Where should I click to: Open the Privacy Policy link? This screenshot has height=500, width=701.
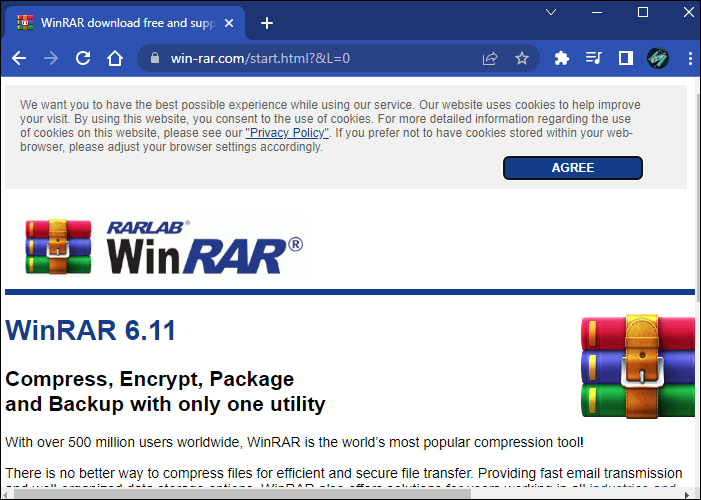tap(287, 133)
